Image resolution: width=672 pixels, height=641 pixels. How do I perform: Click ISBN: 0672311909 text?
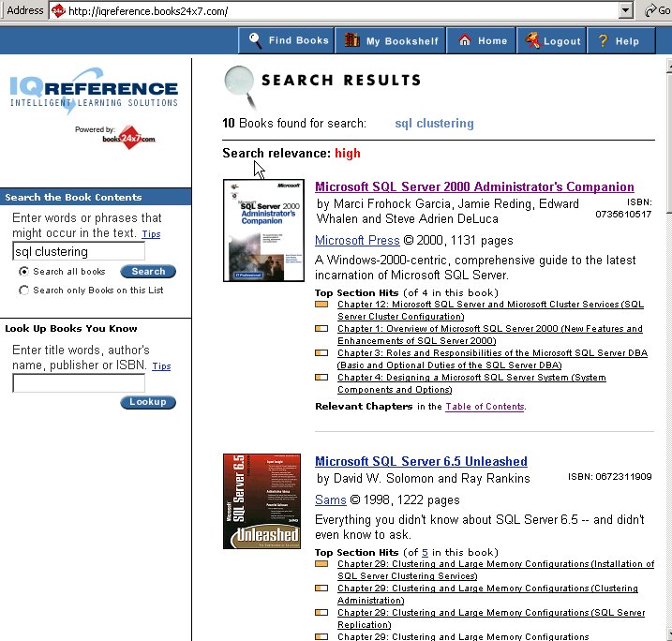pyautogui.click(x=610, y=477)
